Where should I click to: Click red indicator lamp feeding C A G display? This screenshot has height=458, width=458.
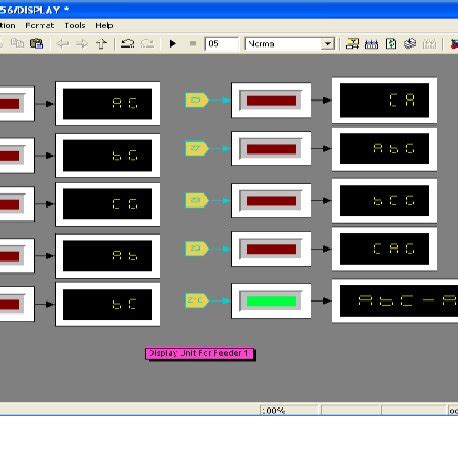click(x=271, y=249)
